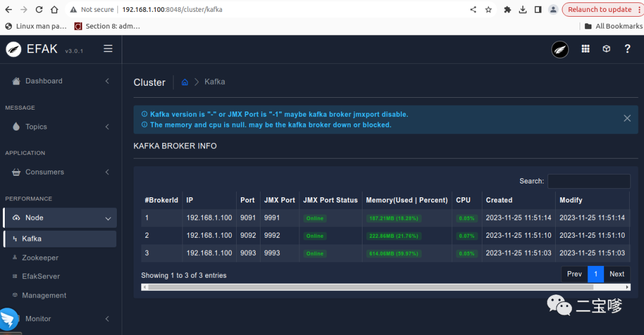Toggle the sidebar hamburger menu
The height and width of the screenshot is (335, 644).
[x=108, y=48]
